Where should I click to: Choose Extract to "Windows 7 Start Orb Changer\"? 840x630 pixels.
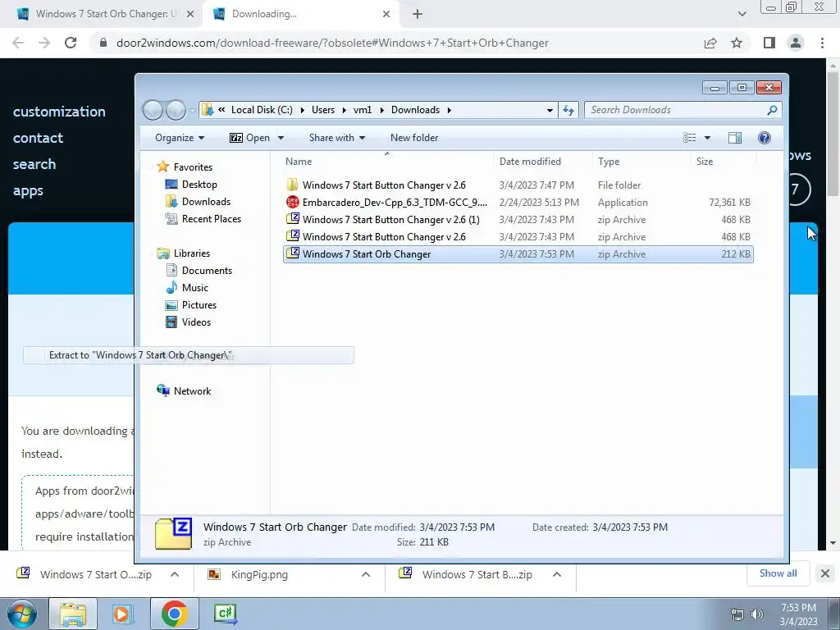(189, 355)
